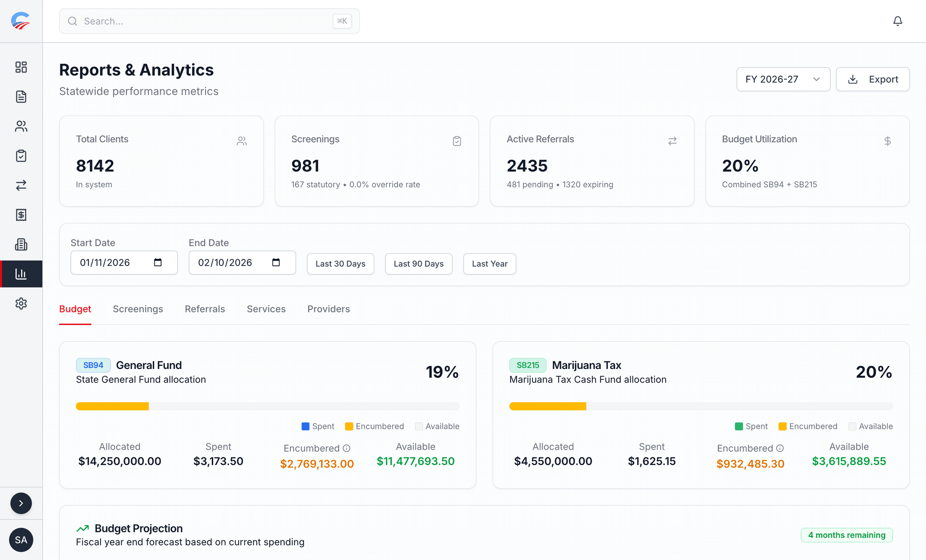The width and height of the screenshot is (926, 560).
Task: Click the Start Date field 01/11/2026
Action: click(x=124, y=262)
